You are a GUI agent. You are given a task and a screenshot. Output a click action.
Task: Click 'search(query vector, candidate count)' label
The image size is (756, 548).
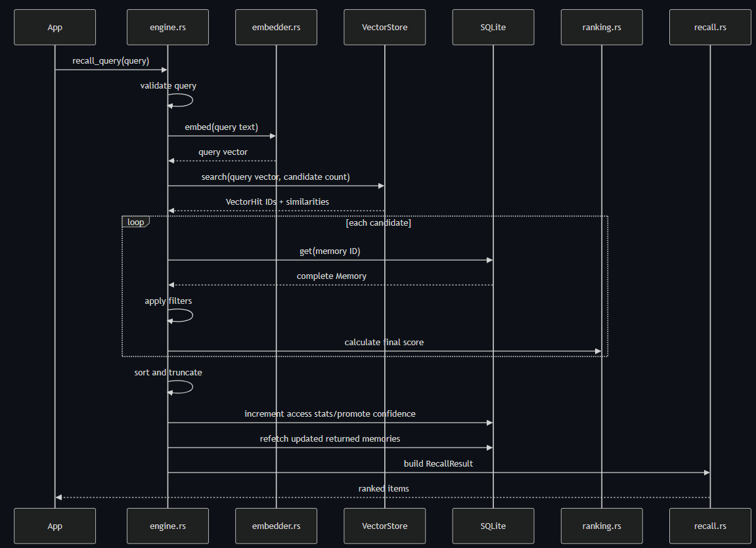275,177
